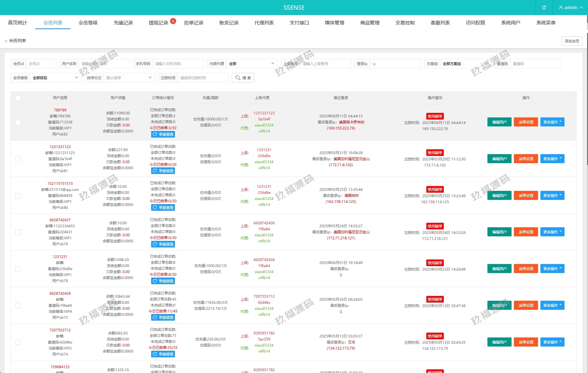This screenshot has height=373, width=588.
Task: Expand 更多操作 dropdown for user 789789
Action: [552, 122]
